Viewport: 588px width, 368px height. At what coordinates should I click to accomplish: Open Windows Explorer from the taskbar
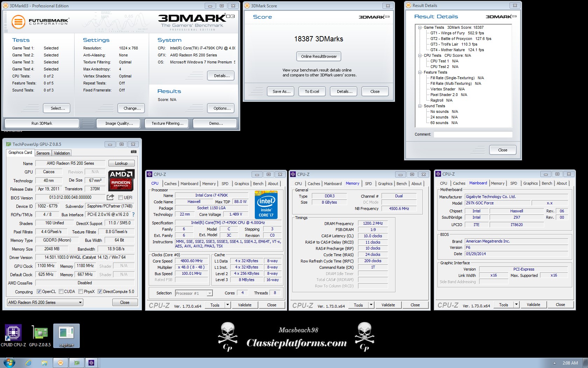coord(44,363)
